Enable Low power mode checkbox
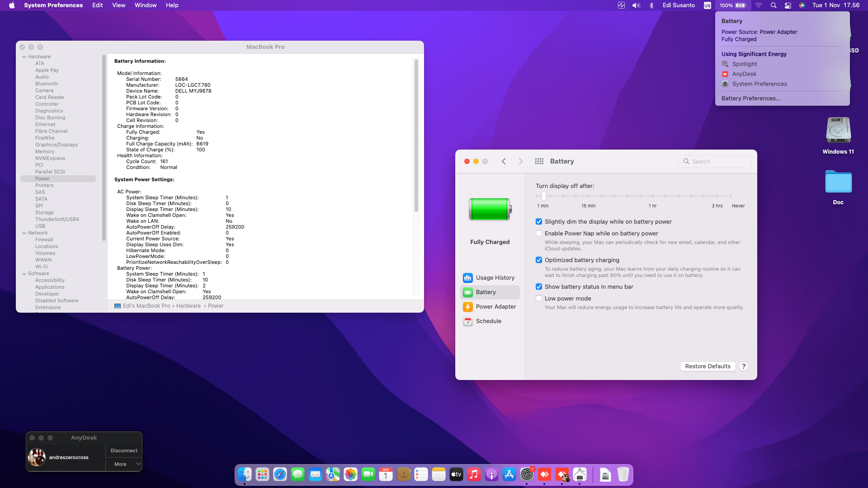 coord(539,299)
